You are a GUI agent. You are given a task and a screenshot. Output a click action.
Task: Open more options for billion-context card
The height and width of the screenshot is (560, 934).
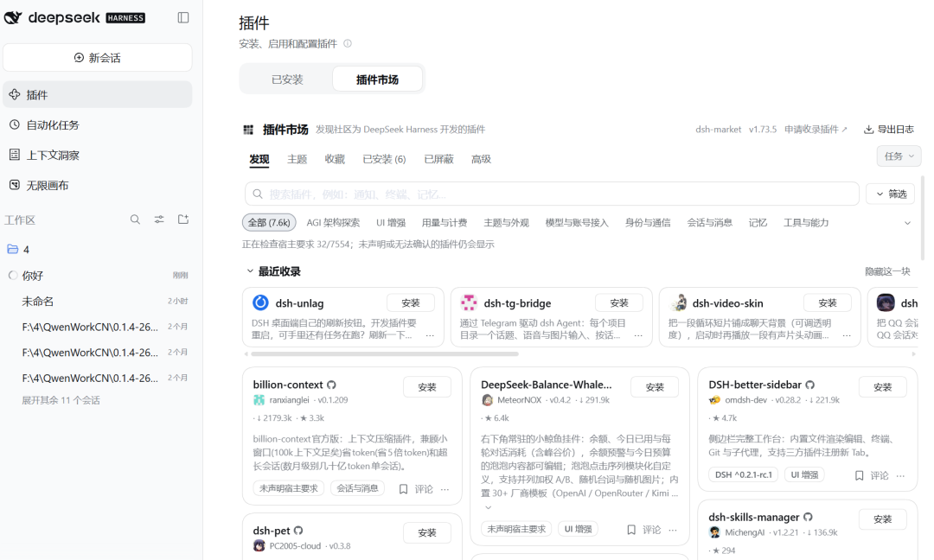click(x=445, y=489)
